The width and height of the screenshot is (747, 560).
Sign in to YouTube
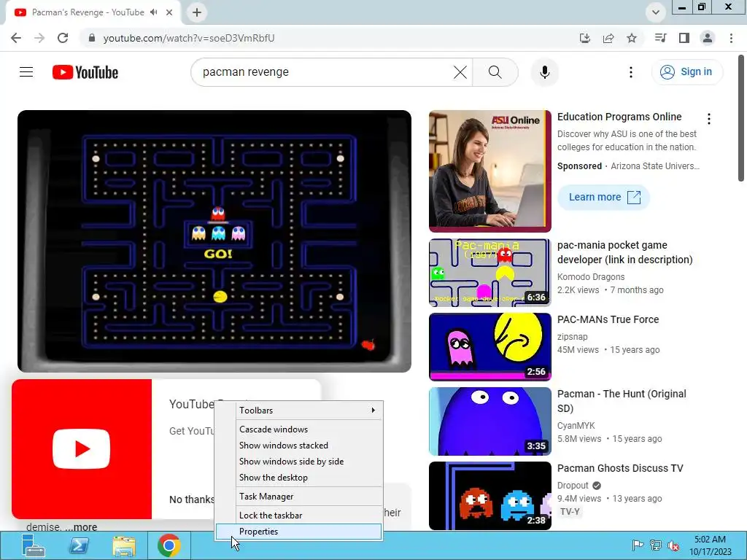click(x=686, y=72)
